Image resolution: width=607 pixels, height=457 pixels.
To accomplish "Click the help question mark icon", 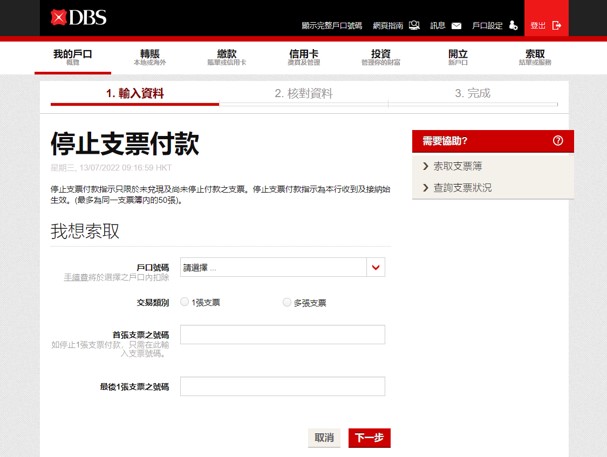I will click(558, 141).
